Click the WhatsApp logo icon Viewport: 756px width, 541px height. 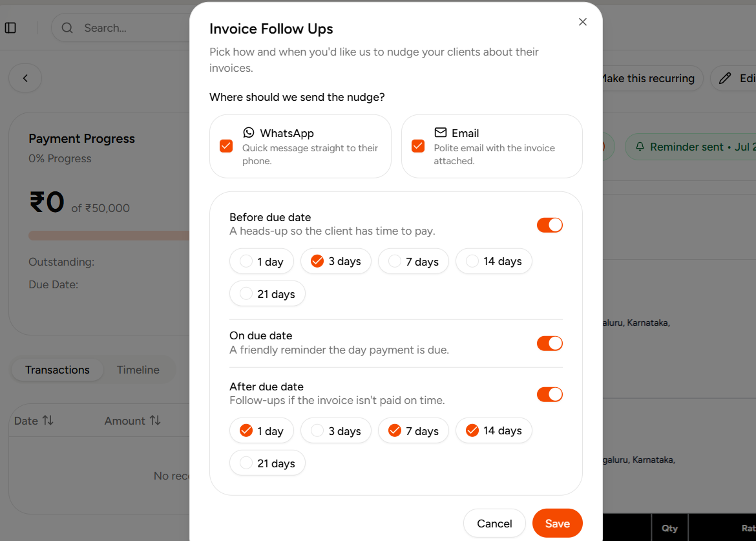click(x=249, y=133)
